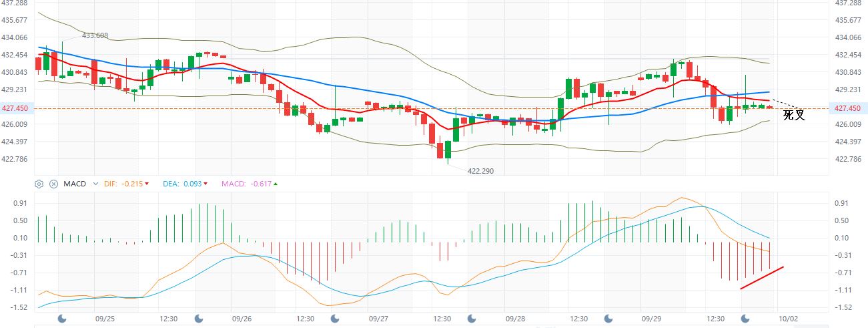This screenshot has width=868, height=328.
Task: Click the 12:30 label between 09/25 and 09/26
Action: (x=168, y=319)
